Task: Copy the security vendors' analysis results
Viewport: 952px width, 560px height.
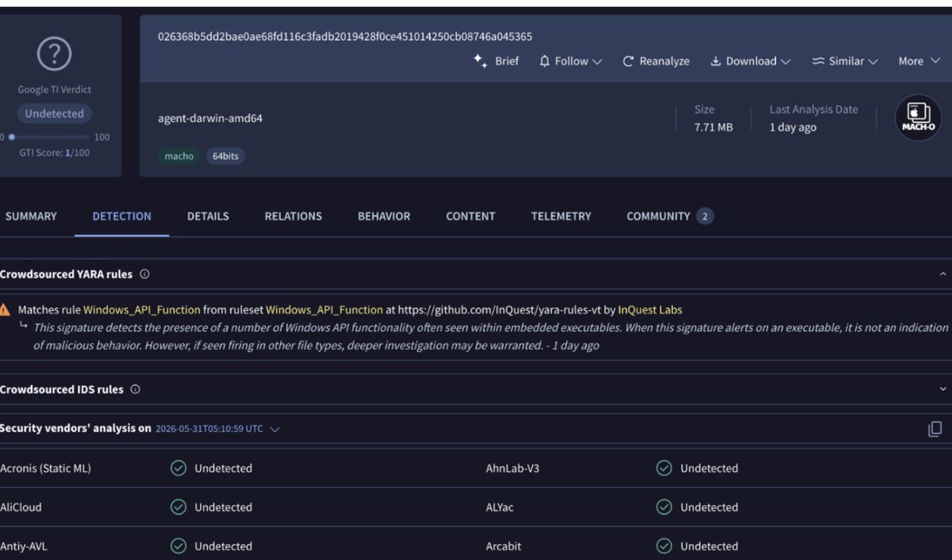Action: pyautogui.click(x=935, y=428)
